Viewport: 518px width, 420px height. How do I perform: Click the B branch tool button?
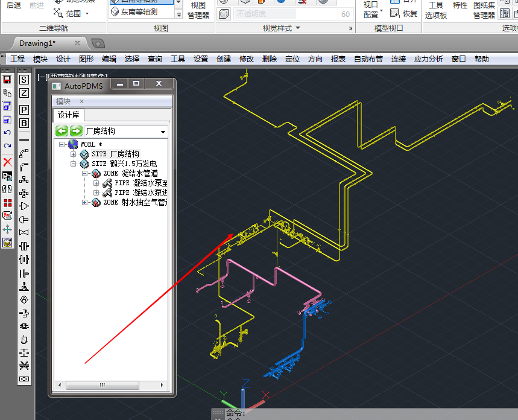point(24,123)
